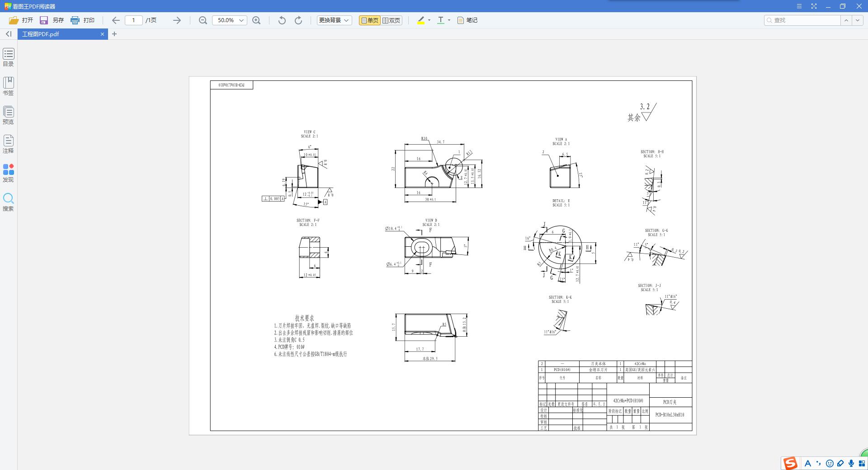The width and height of the screenshot is (868, 470).
Task: Toggle Sogou punctuation mode
Action: 818,463
